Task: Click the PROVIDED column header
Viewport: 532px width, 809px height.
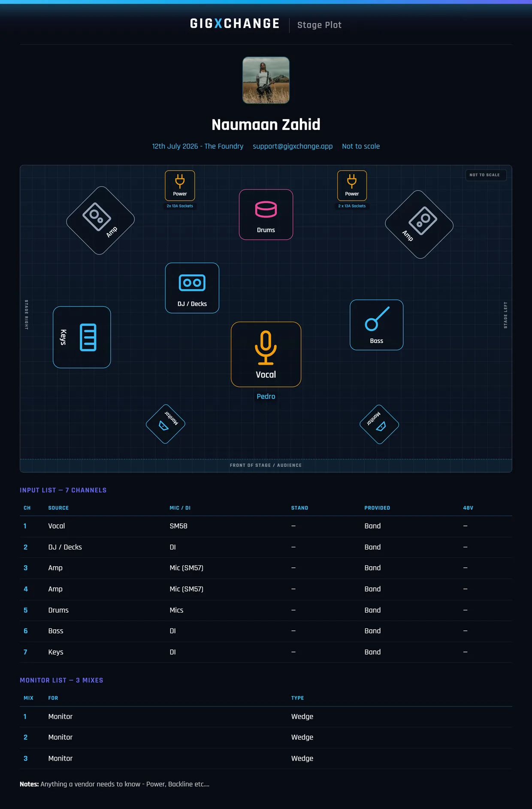Action: click(x=377, y=508)
